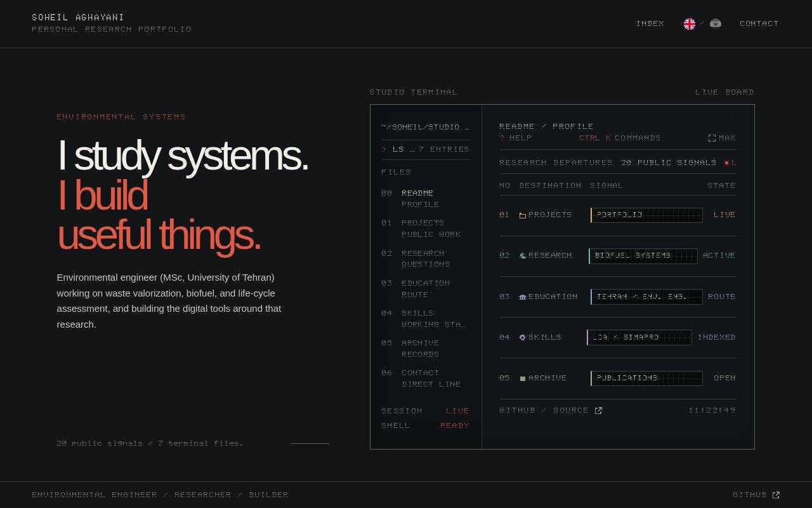Click the Soheil Aghayani site title
812x508 pixels.
[78, 17]
